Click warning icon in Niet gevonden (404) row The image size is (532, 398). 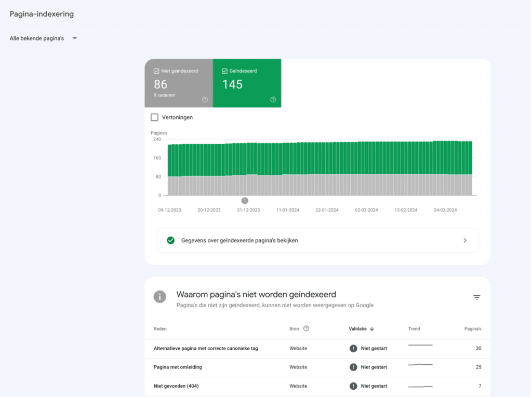point(353,386)
